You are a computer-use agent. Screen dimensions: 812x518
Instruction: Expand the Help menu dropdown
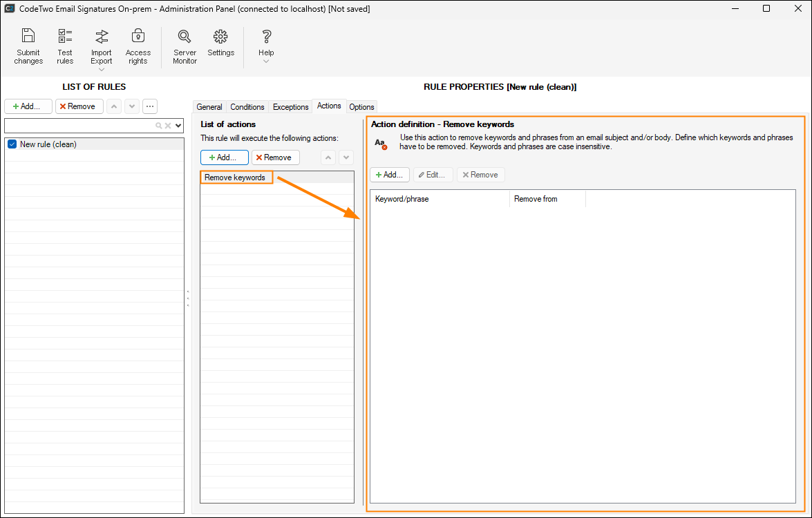pyautogui.click(x=266, y=61)
